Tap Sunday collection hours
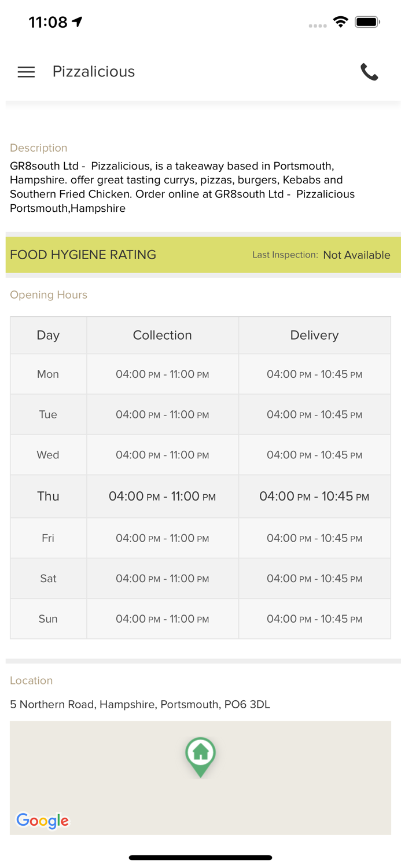This screenshot has width=401, height=868. coord(163,619)
